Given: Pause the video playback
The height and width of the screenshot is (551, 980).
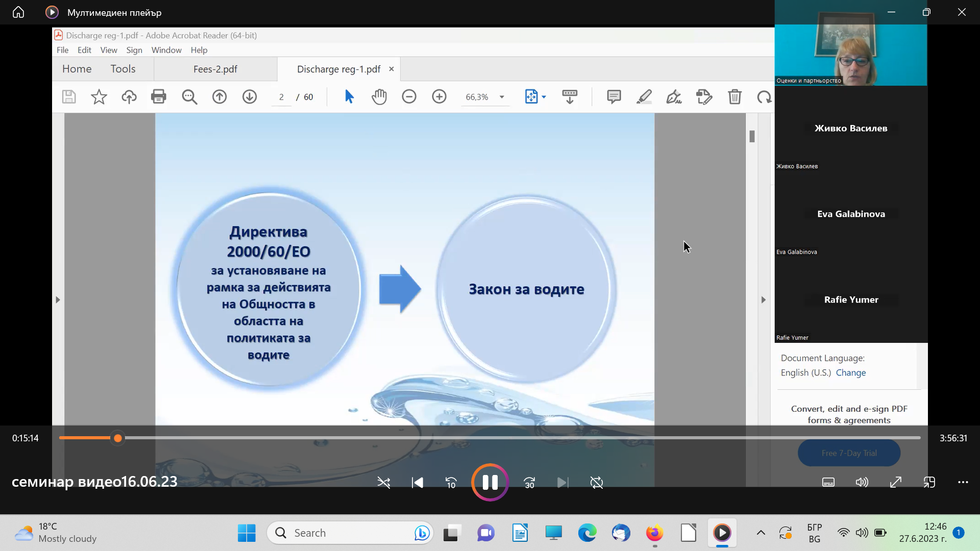Looking at the screenshot, I should [489, 482].
